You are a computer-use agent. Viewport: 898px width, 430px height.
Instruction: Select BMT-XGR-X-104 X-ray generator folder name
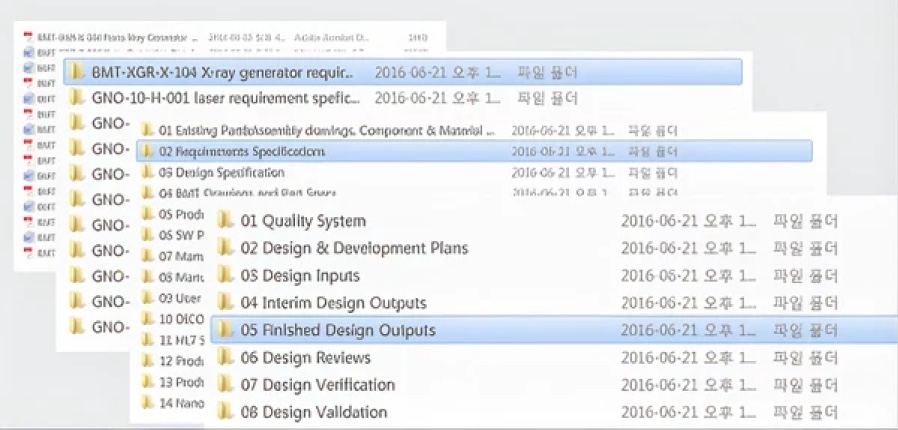(x=223, y=73)
